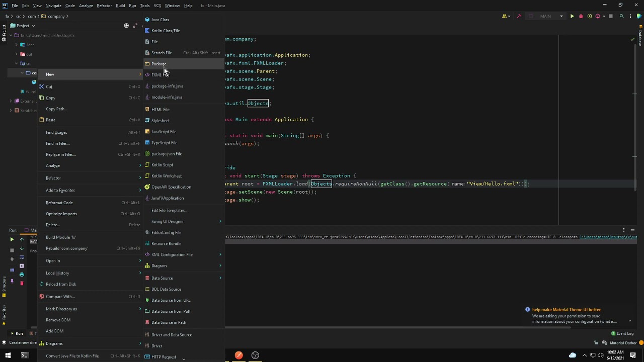The width and height of the screenshot is (644, 362).
Task: Open Search Everywhere magnifier icon
Action: coord(622,16)
